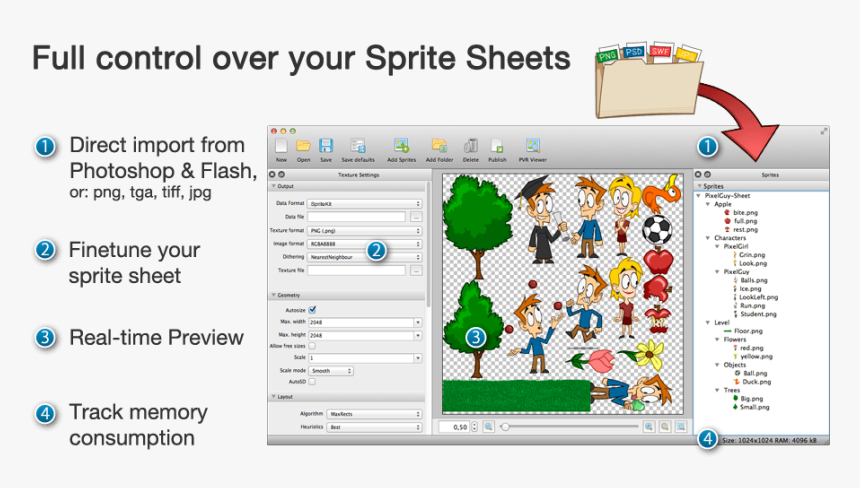Open the Data Format dropdown

(364, 203)
